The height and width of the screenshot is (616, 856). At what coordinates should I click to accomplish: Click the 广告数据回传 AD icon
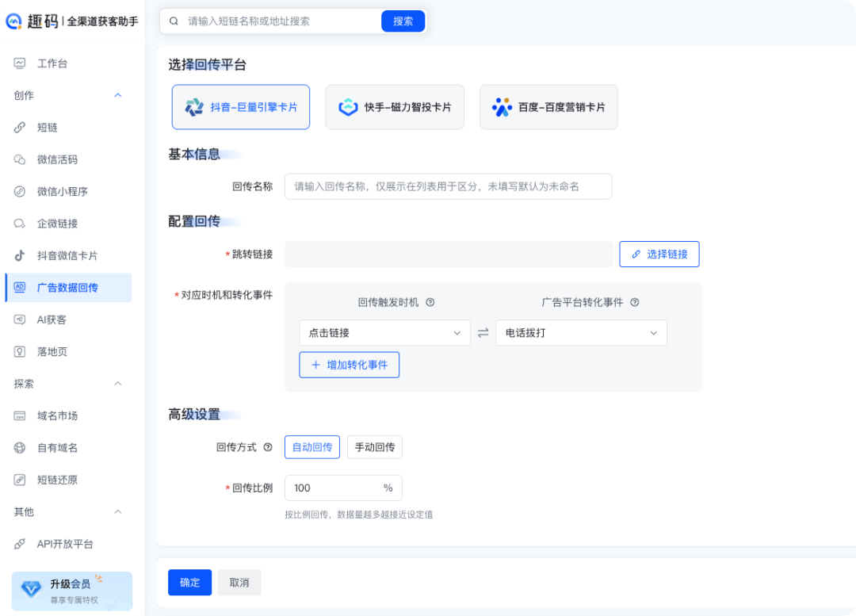pos(20,287)
